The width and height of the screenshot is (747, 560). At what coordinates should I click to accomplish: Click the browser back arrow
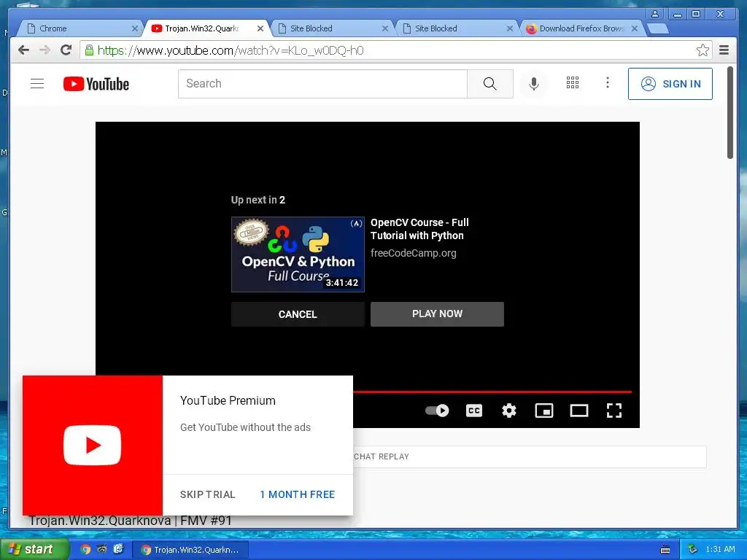[24, 50]
